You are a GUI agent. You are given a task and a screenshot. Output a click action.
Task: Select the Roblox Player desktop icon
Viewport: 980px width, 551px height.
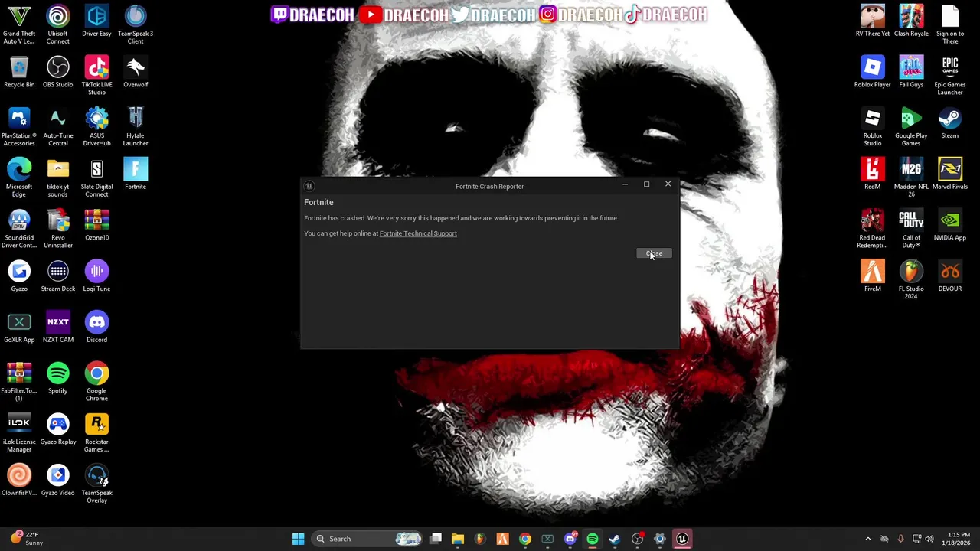pyautogui.click(x=873, y=72)
